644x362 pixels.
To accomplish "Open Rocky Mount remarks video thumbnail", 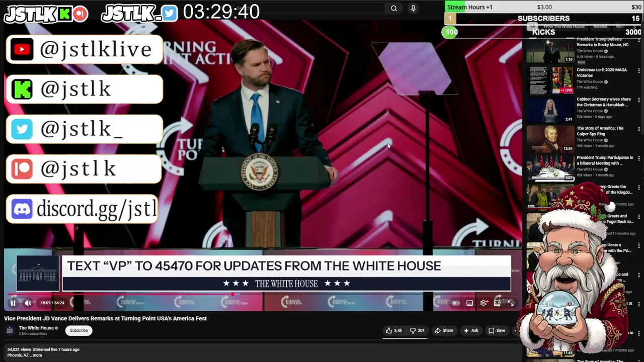I will (x=550, y=50).
